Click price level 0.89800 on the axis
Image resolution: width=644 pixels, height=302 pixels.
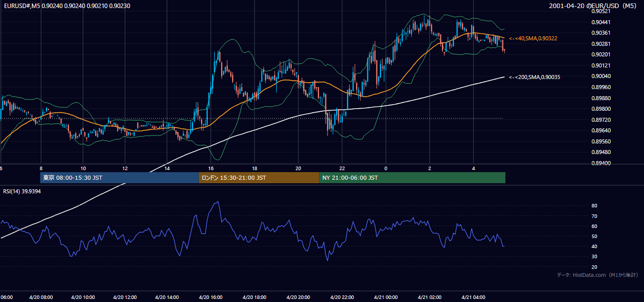point(600,109)
